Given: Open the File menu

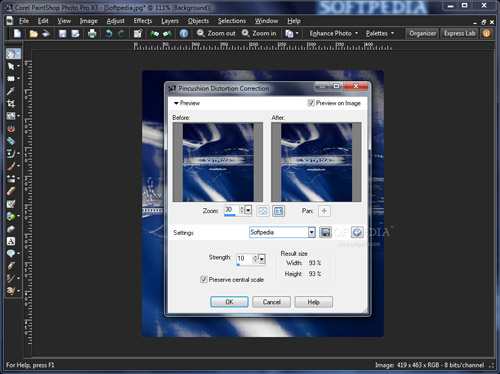Looking at the screenshot, I should (24, 21).
